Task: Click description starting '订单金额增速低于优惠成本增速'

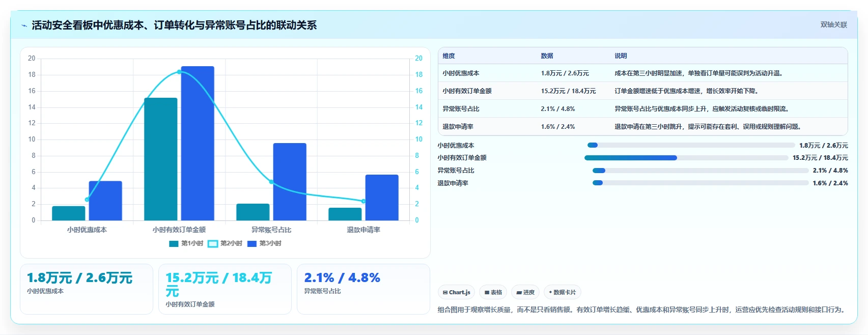Action: tap(688, 91)
